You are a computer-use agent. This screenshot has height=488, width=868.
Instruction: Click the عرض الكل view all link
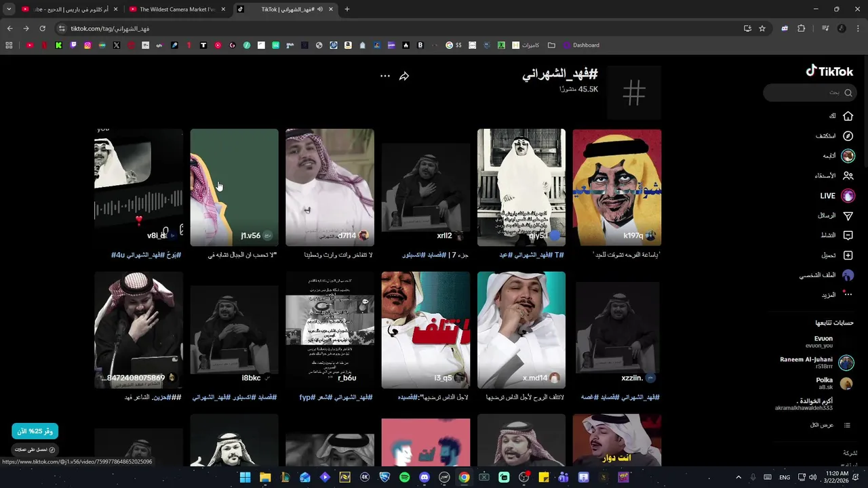click(x=831, y=425)
